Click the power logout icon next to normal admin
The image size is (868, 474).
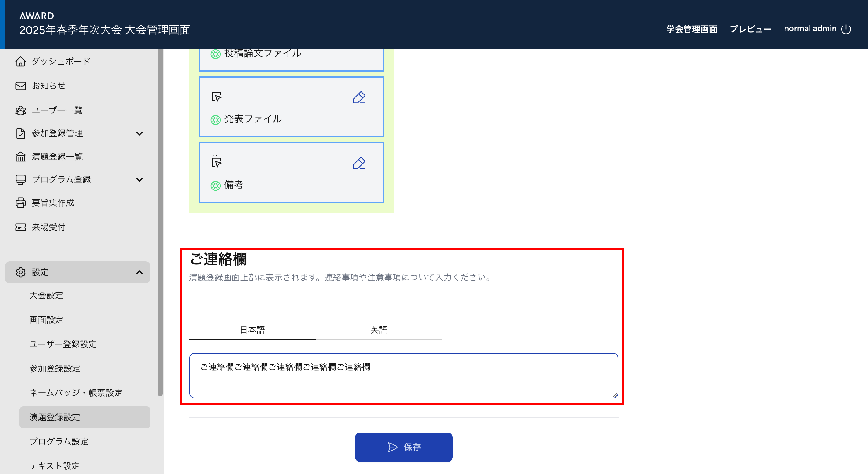tap(846, 29)
